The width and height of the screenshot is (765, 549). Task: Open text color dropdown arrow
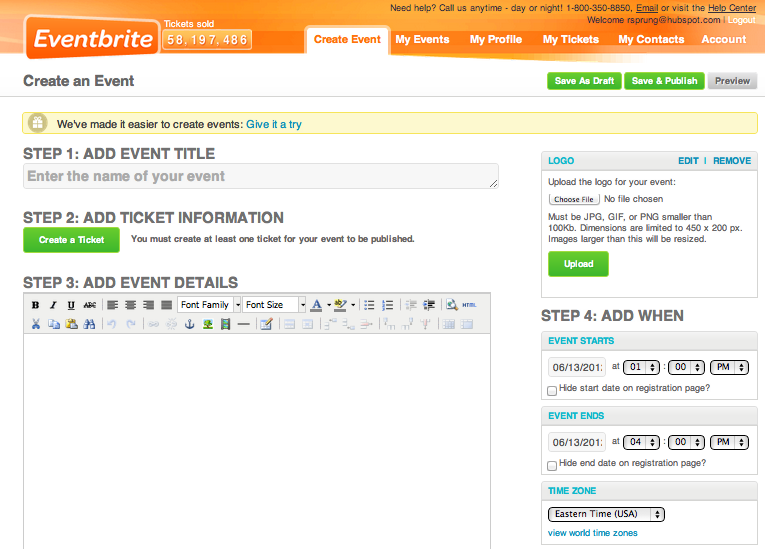[329, 305]
